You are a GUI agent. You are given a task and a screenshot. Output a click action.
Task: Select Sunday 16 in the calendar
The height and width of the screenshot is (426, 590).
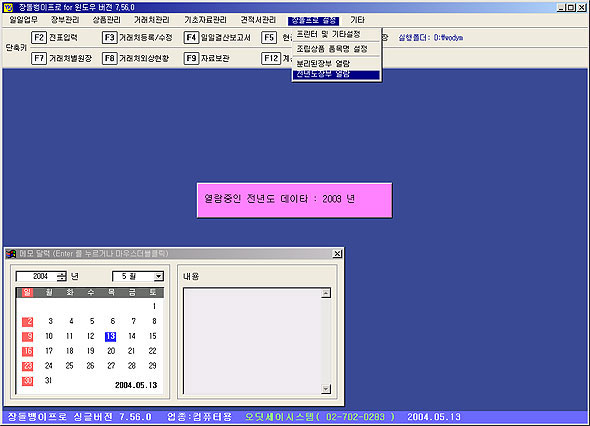pyautogui.click(x=28, y=351)
